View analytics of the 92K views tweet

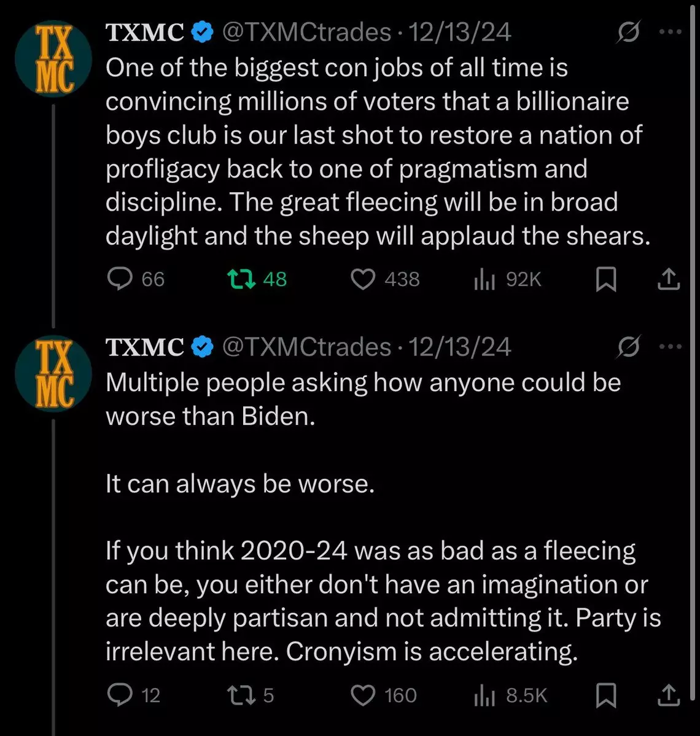[x=484, y=280]
